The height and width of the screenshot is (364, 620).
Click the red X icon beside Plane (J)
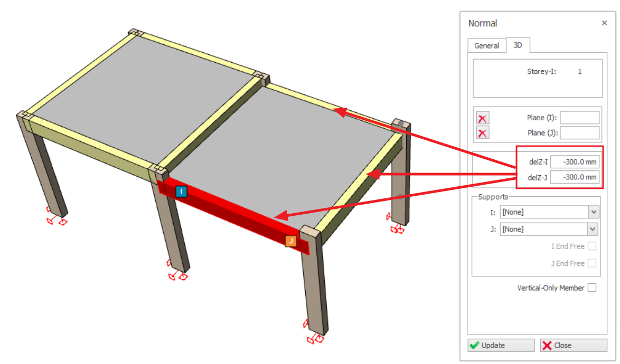tap(482, 132)
